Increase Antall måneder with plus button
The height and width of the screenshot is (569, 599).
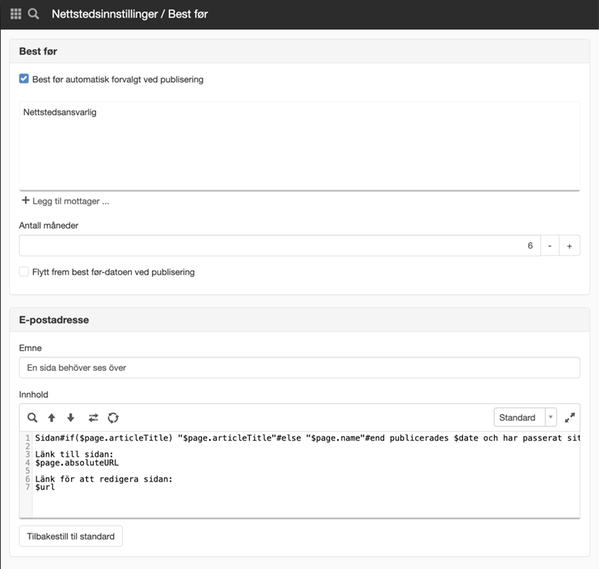pos(570,246)
